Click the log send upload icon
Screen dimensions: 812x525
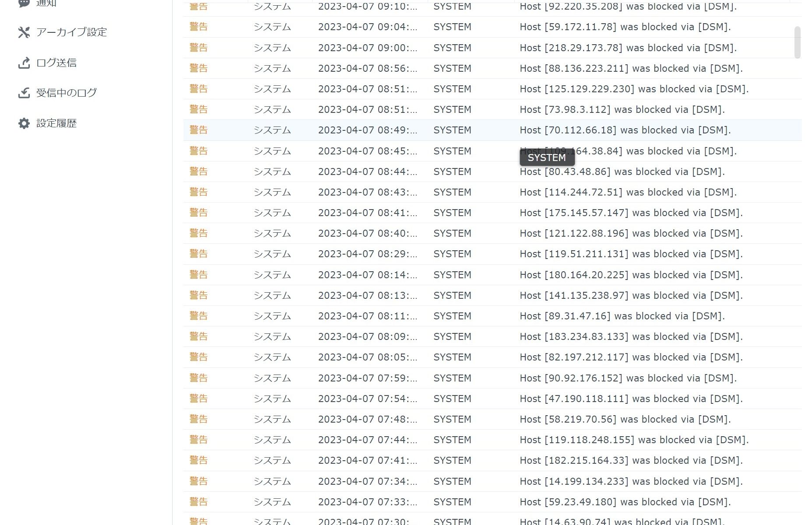(24, 63)
